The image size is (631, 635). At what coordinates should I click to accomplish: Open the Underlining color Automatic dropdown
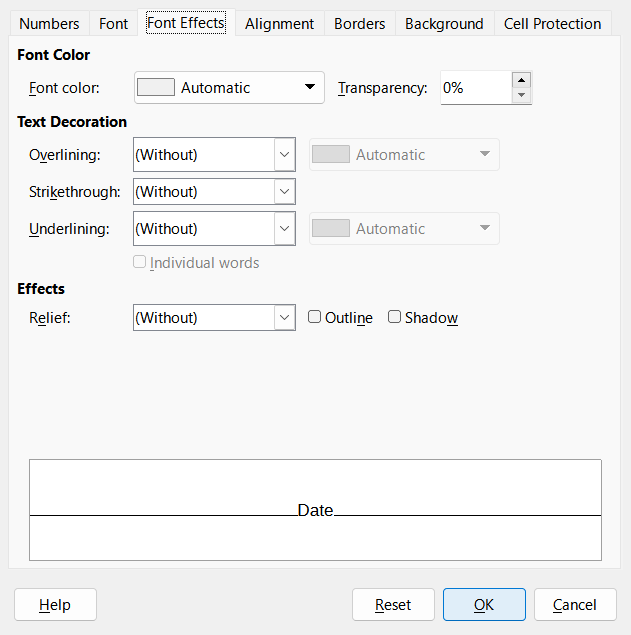click(404, 228)
